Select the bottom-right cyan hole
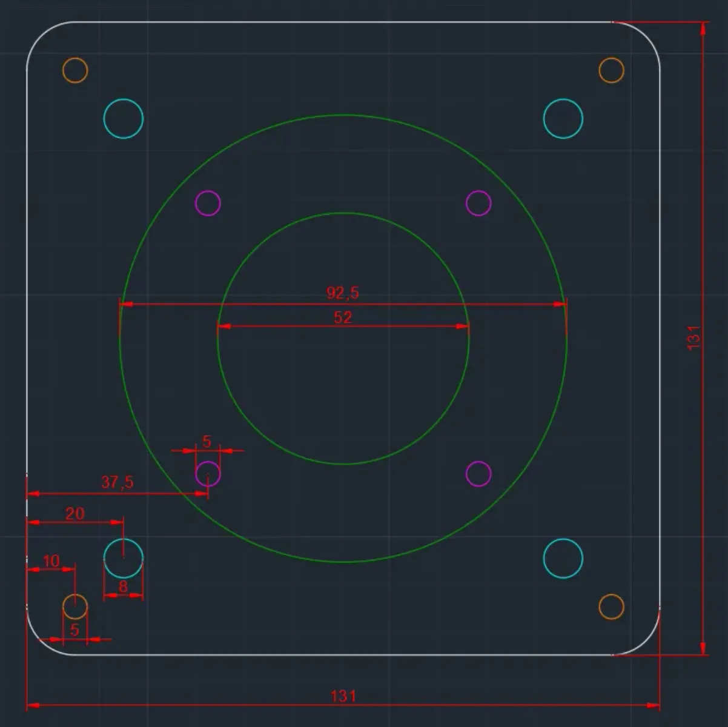This screenshot has height=727, width=728. pyautogui.click(x=563, y=558)
